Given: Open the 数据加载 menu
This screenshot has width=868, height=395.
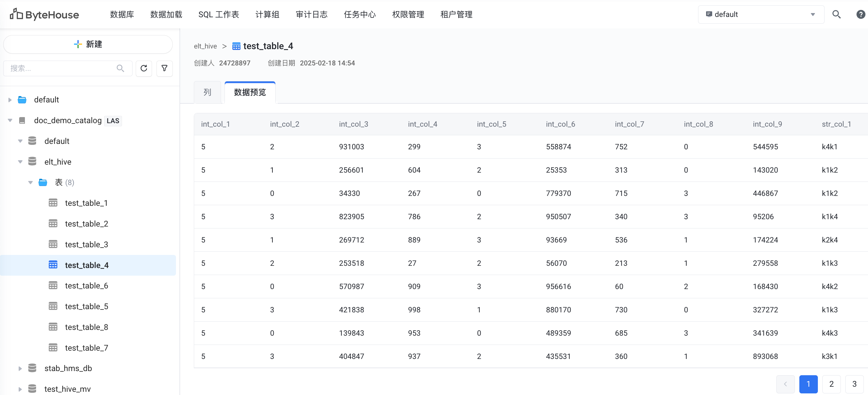Looking at the screenshot, I should [x=166, y=14].
